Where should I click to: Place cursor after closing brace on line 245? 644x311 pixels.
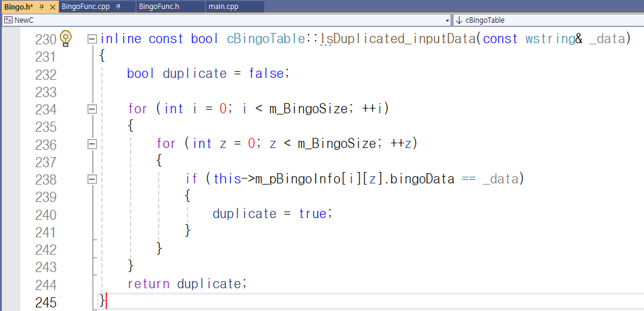coord(108,301)
